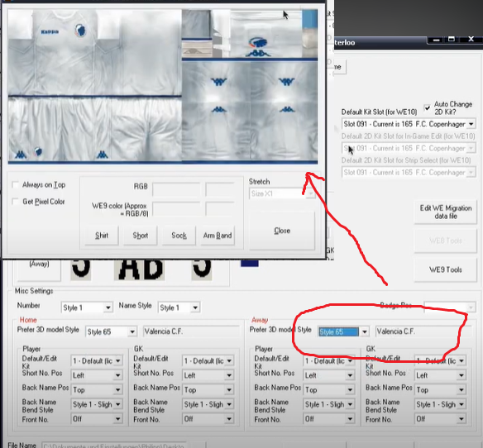Open the WE9 Tools button
Viewport: 483px width, 448px height.
coord(446,269)
